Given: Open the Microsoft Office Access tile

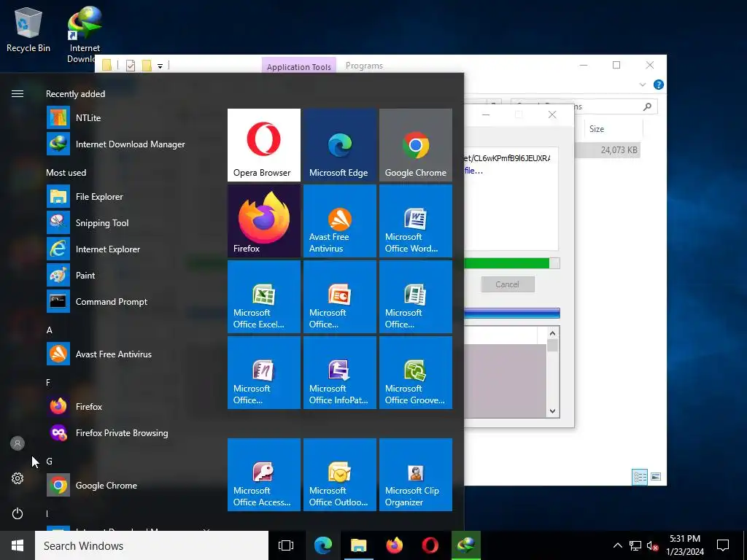Looking at the screenshot, I should [264, 475].
